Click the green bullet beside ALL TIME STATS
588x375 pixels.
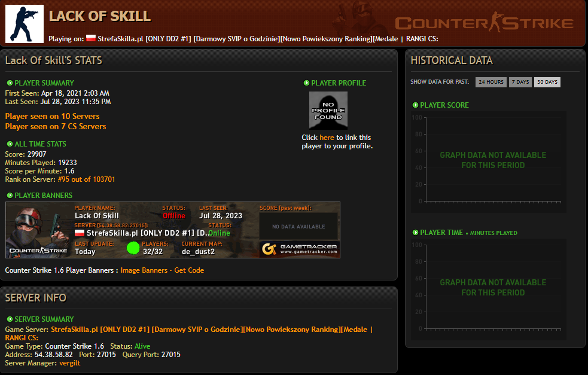point(10,144)
